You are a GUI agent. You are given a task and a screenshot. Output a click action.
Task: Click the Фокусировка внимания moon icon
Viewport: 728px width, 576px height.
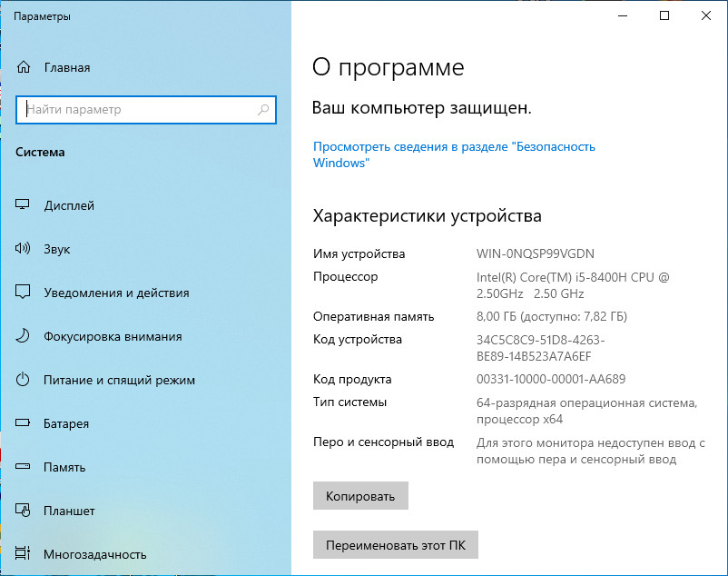pyautogui.click(x=24, y=336)
